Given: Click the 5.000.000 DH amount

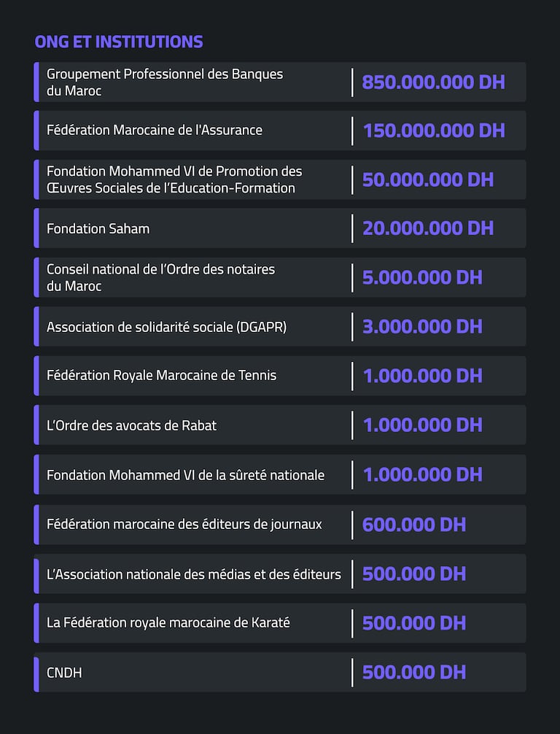Looking at the screenshot, I should (422, 277).
